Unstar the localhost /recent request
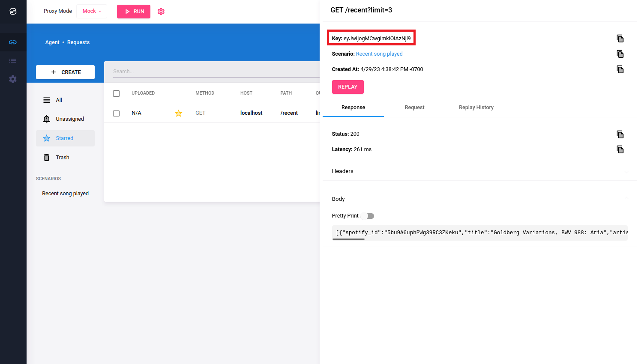Image resolution: width=638 pixels, height=364 pixels. point(179,113)
